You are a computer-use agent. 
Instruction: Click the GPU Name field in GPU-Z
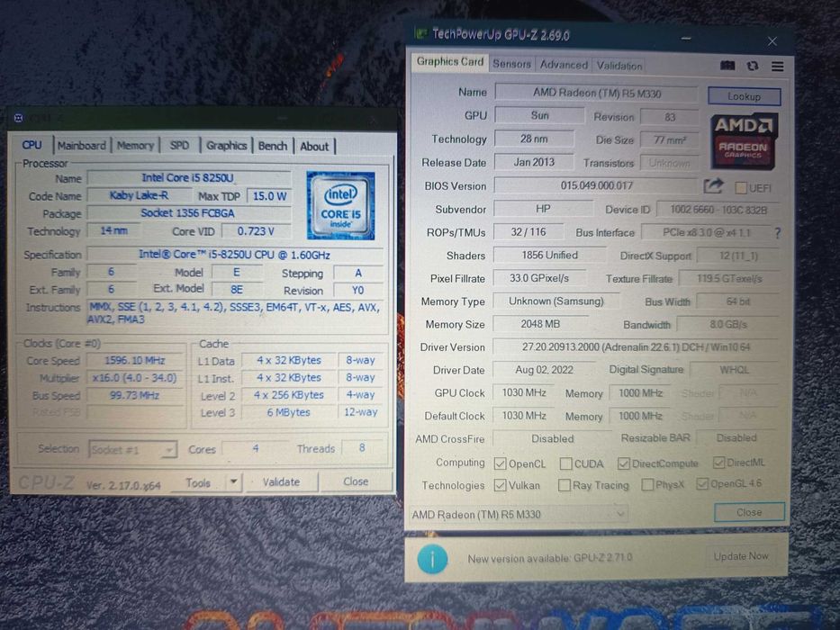pos(596,94)
